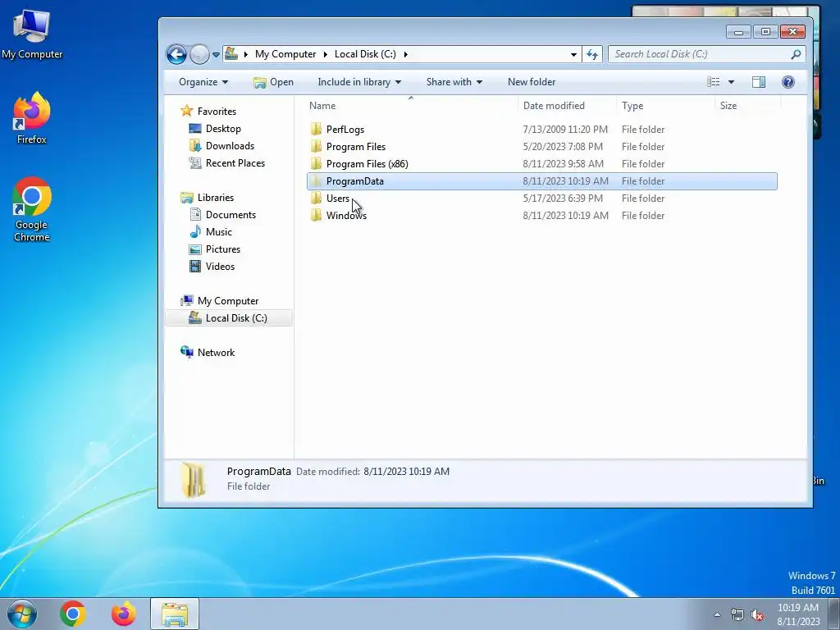The image size is (840, 630).
Task: Click the Show desktop strip at the taskbar end
Action: click(834, 614)
